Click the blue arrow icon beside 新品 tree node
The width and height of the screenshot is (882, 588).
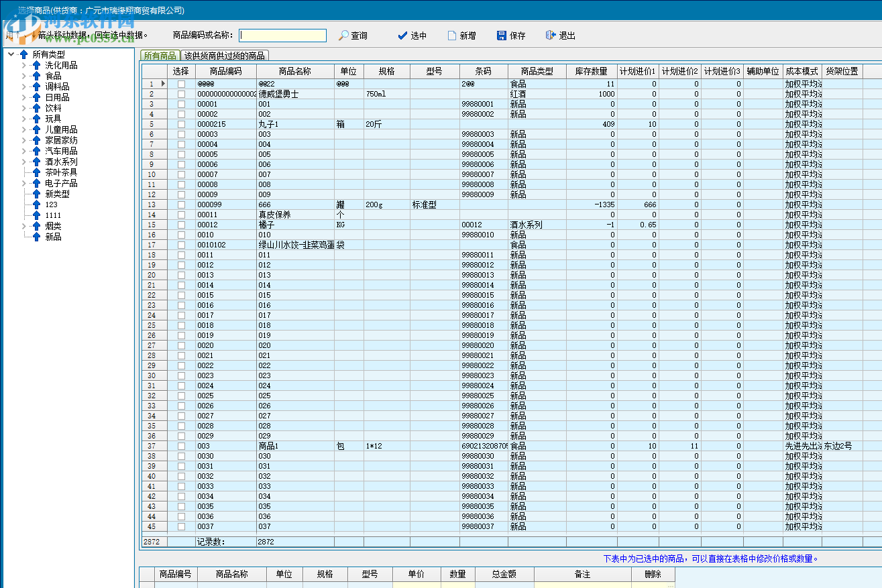(x=36, y=237)
